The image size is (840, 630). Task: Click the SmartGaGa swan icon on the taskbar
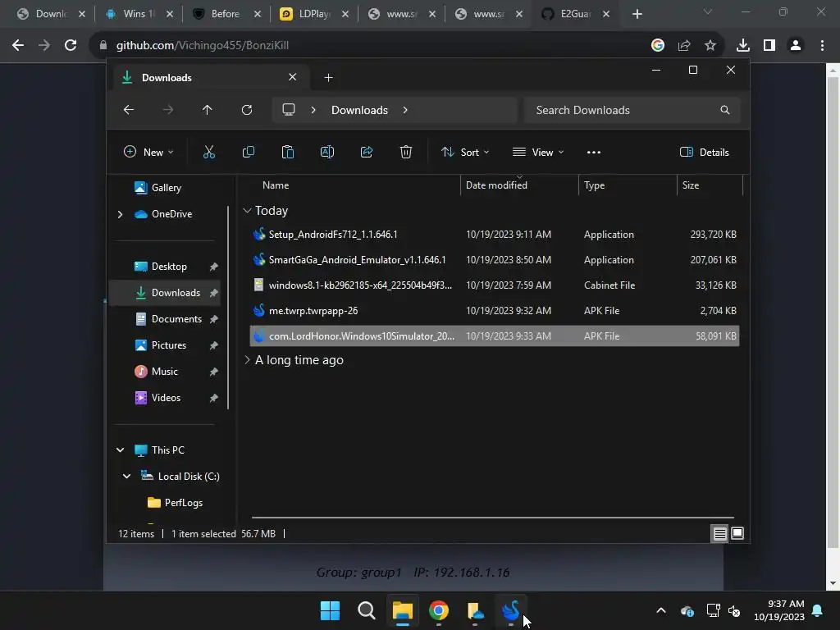(x=510, y=610)
